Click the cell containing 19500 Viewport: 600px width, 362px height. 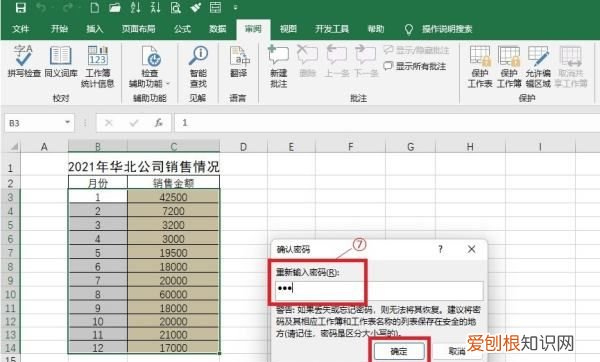click(x=173, y=253)
